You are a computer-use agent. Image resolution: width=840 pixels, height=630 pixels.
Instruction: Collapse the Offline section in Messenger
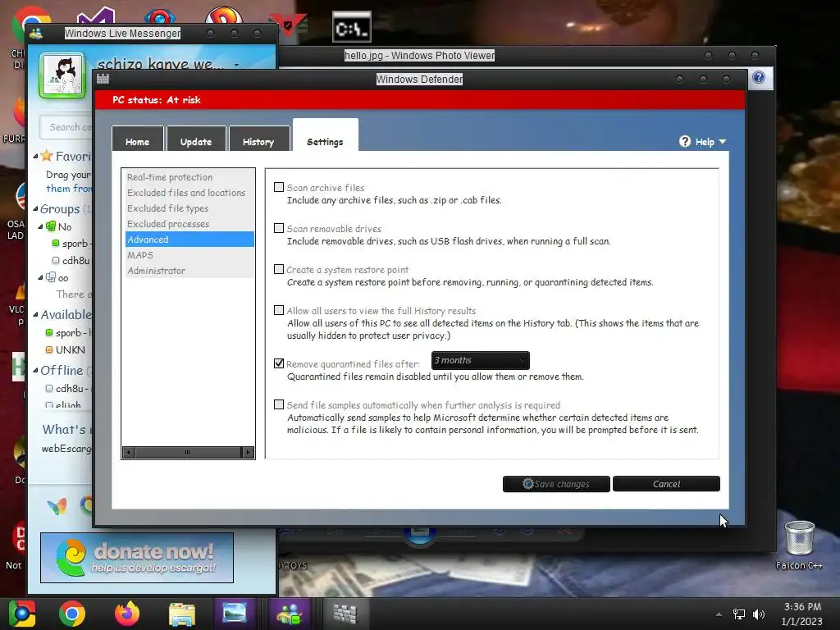(35, 370)
